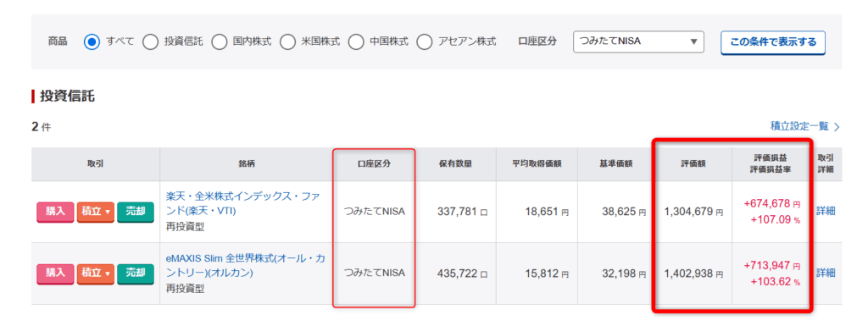
Task: Open the 口座区分 つみたてNISA dropdown
Action: 638,41
